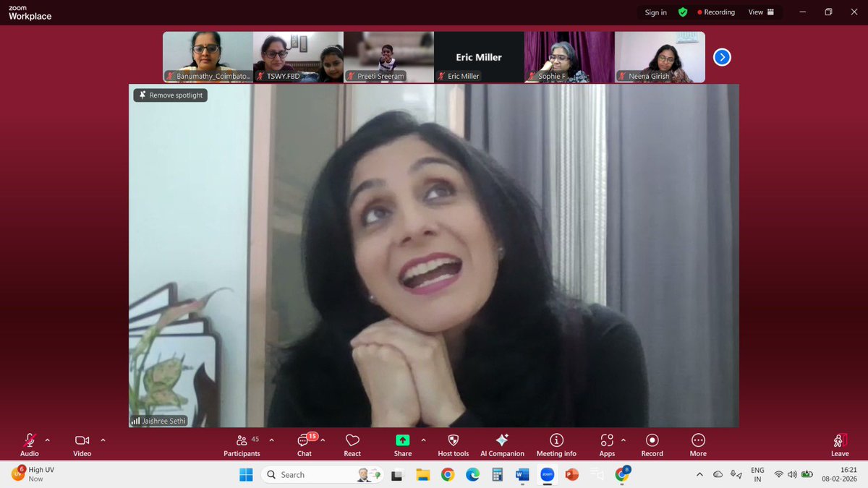Select Sophie F's video thumbnail

point(569,56)
